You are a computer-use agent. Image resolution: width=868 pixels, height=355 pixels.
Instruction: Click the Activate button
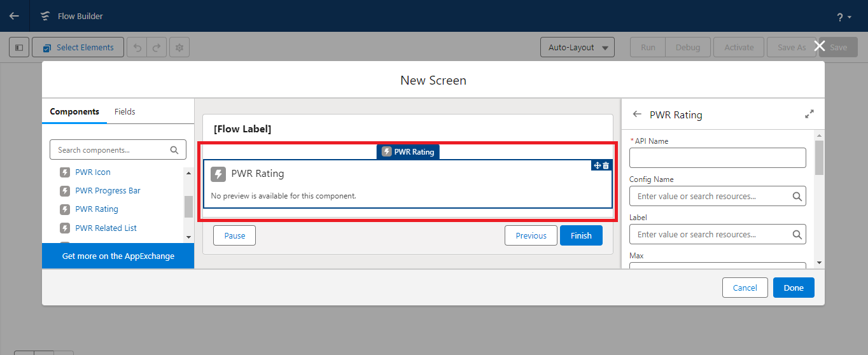(x=739, y=47)
